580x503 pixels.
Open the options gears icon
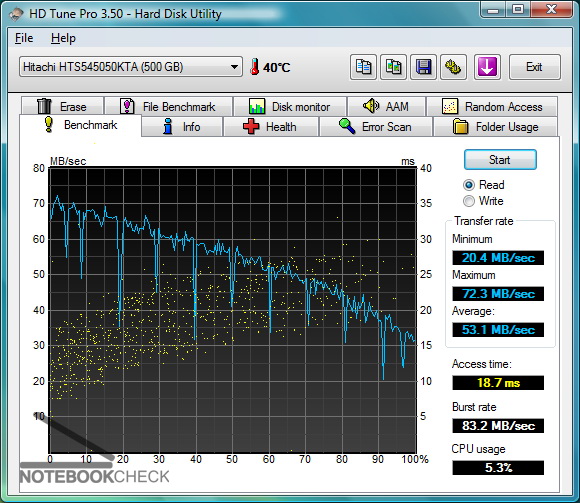click(x=453, y=67)
